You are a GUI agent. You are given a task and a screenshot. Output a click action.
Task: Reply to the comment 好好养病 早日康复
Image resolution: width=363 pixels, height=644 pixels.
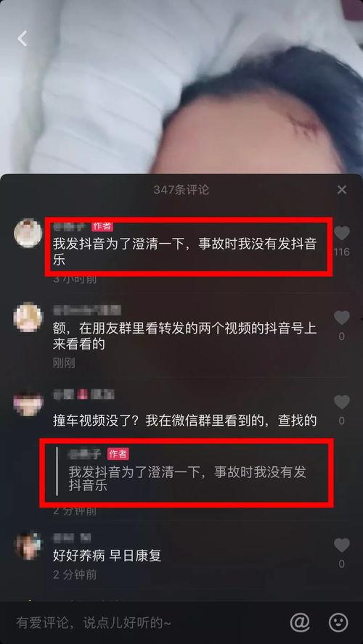[107, 556]
